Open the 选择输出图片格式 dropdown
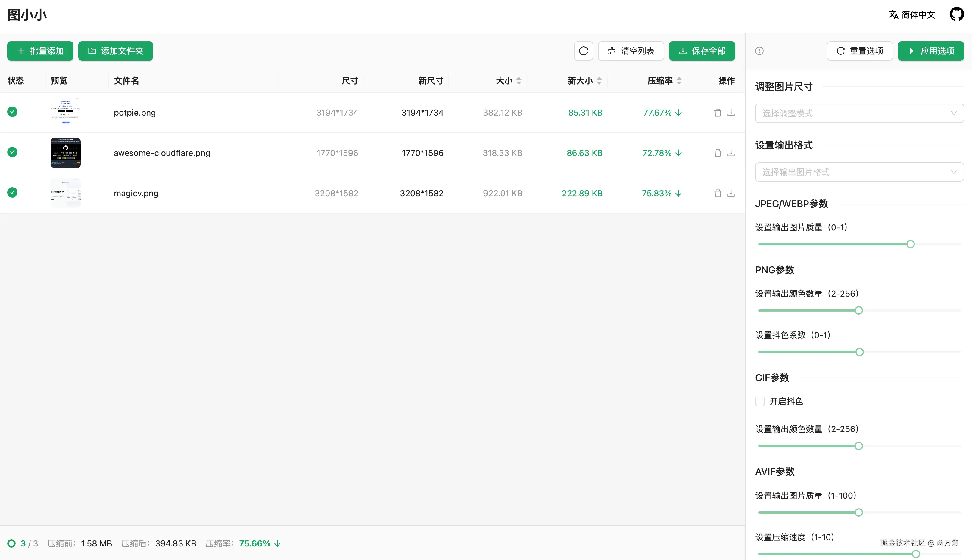Screen dimensions: 972x560 click(x=859, y=172)
